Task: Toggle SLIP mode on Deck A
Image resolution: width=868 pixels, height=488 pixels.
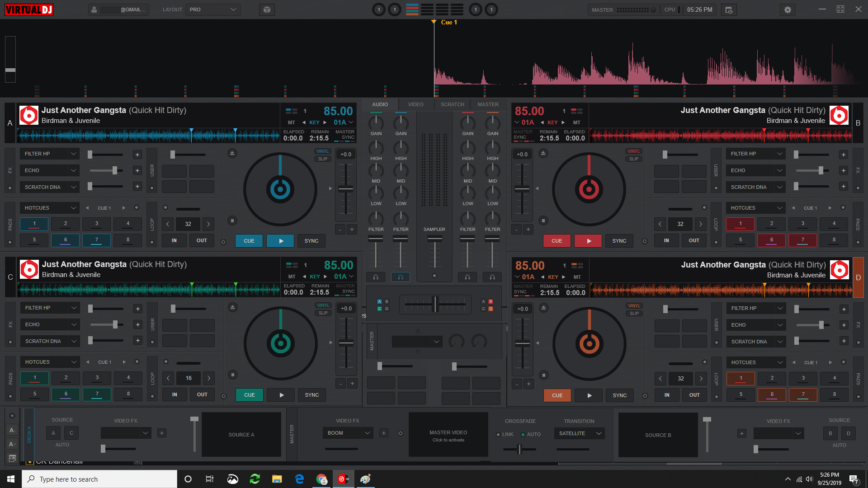Action: [x=323, y=159]
